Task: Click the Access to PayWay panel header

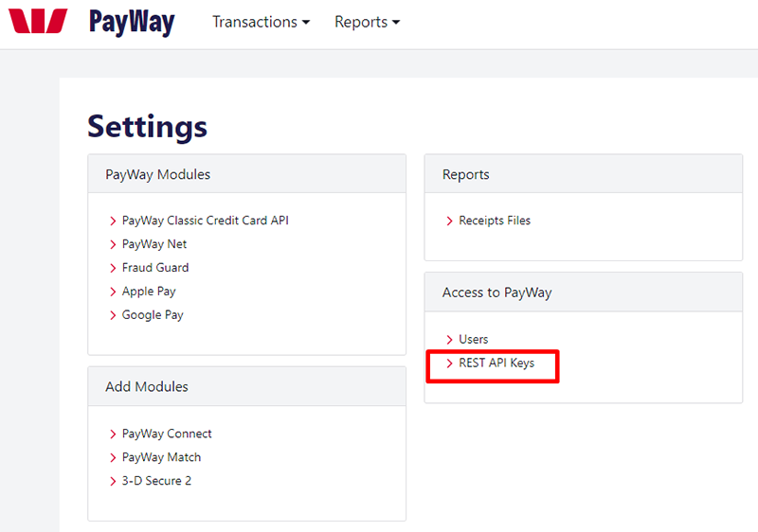Action: [583, 293]
